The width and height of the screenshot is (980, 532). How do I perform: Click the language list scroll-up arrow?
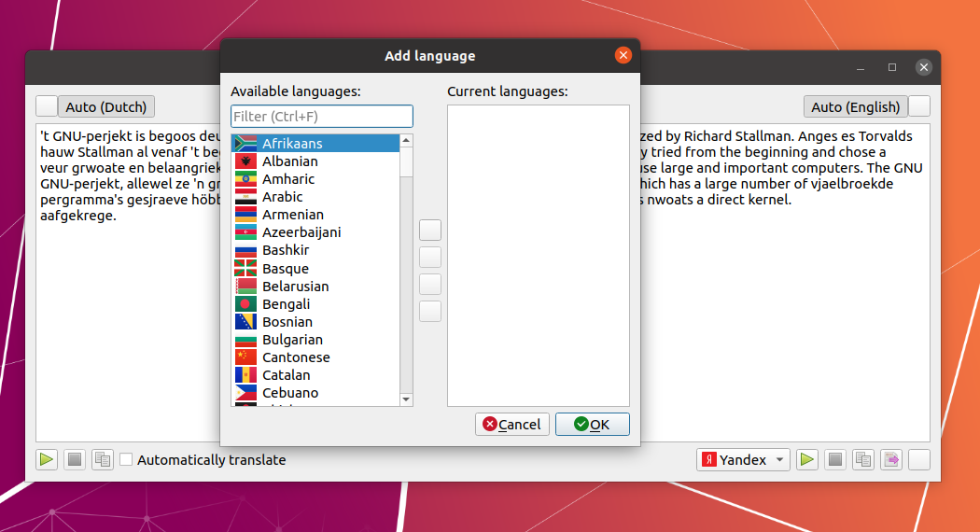(406, 141)
